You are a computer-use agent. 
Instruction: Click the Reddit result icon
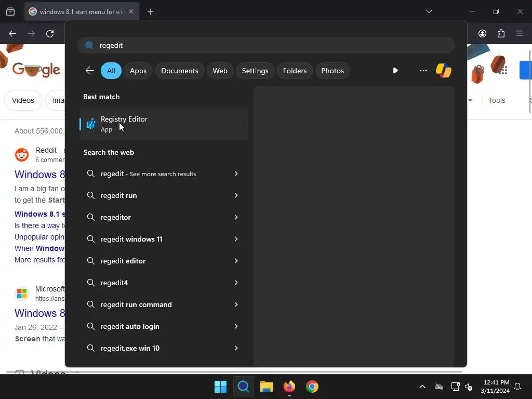[x=22, y=155]
